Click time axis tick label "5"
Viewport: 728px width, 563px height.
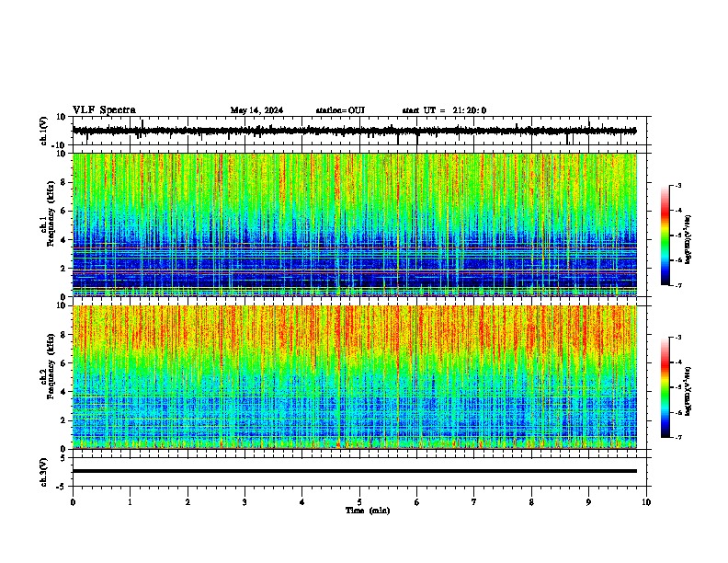tap(359, 502)
